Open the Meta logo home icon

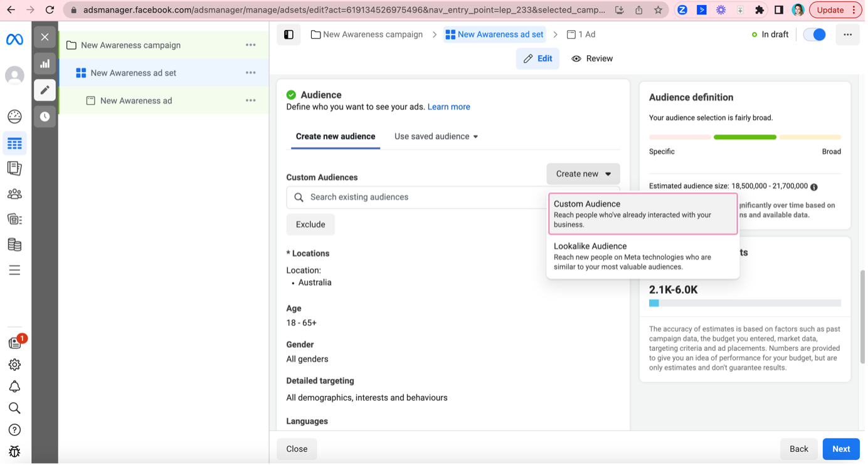[14, 39]
